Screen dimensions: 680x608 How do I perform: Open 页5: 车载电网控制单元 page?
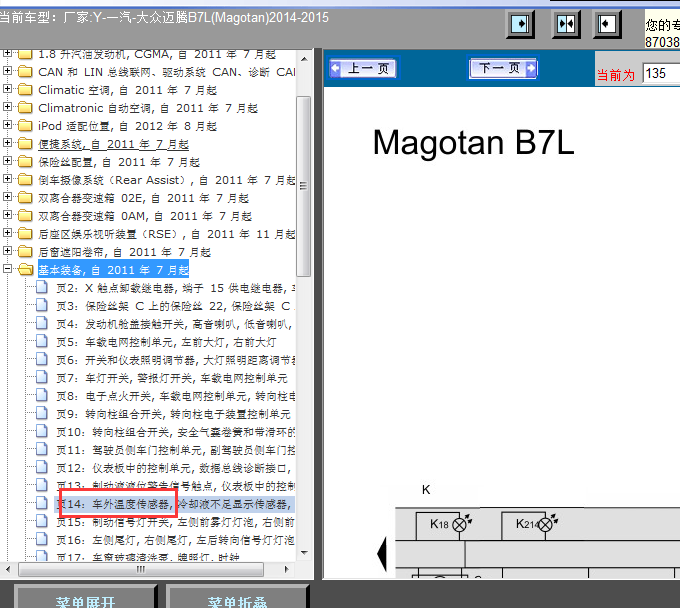tap(166, 343)
